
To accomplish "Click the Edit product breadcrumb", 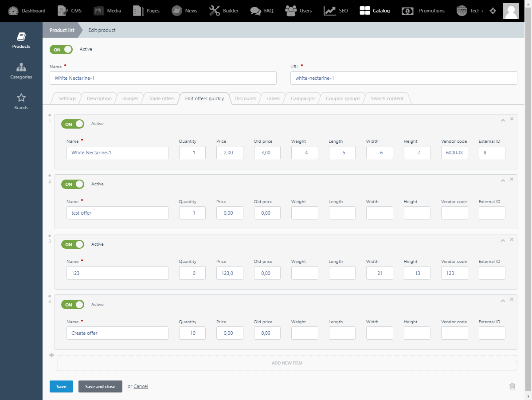I will click(x=102, y=30).
